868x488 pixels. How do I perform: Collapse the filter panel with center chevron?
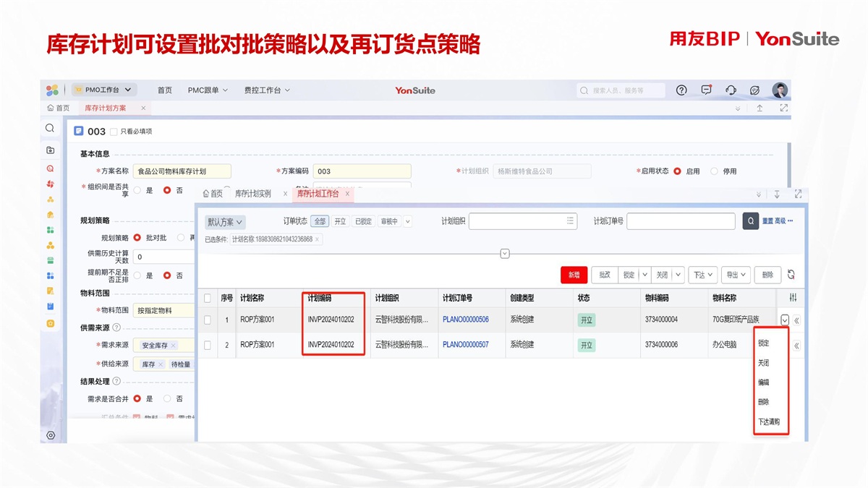coord(505,254)
